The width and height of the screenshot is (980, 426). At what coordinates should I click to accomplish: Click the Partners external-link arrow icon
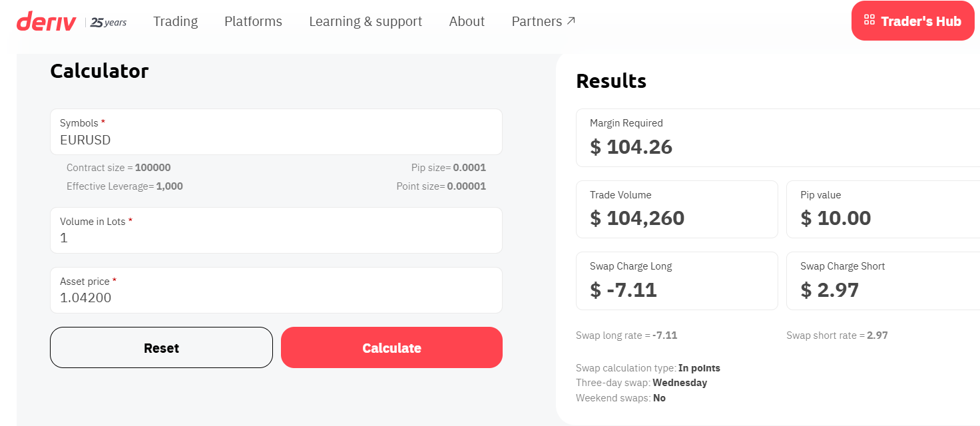571,21
